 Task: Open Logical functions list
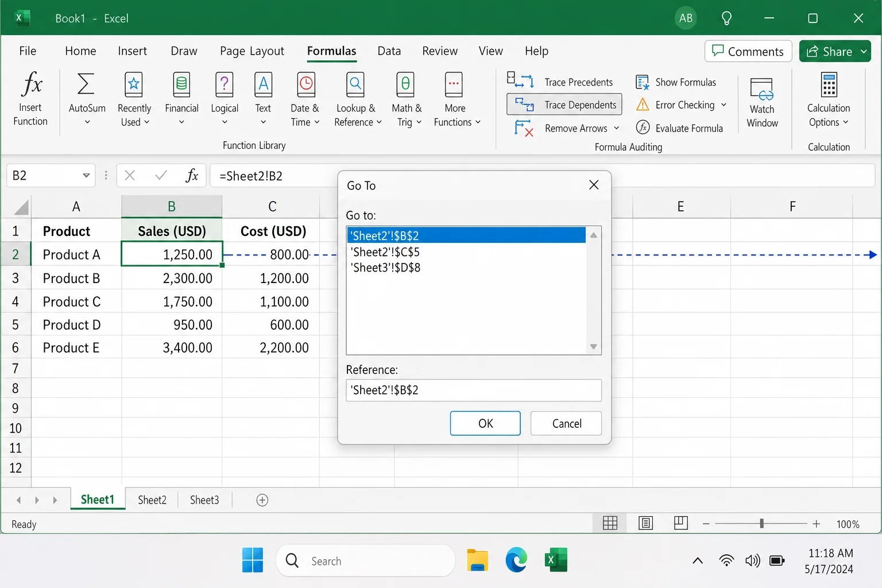point(225,99)
